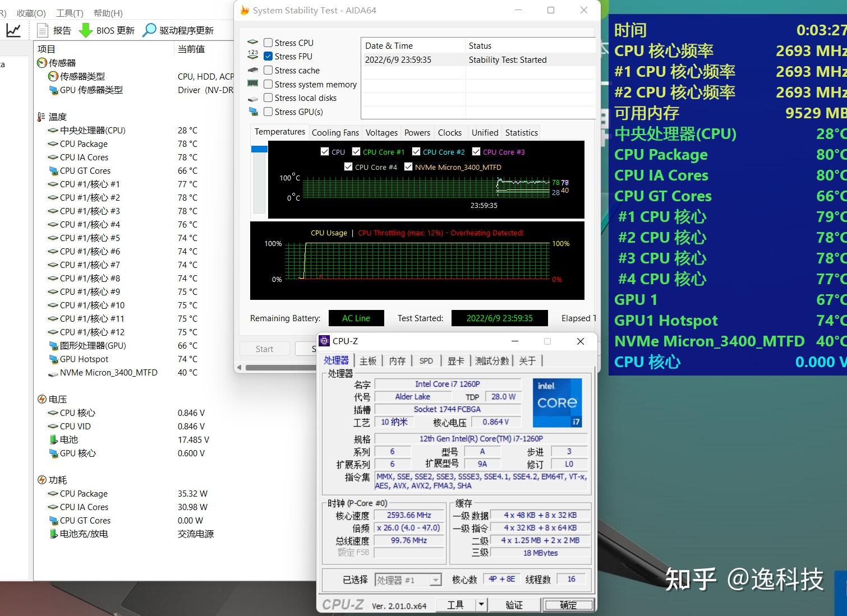Click the green BIOS 更新 download icon
Screen dimensions: 847x616
(85, 30)
